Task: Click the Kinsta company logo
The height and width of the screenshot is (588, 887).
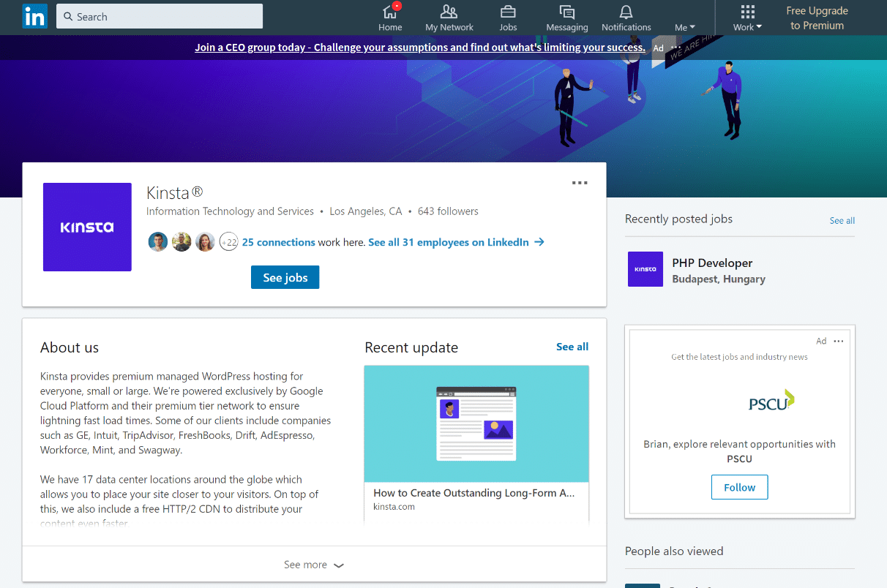Action: [87, 227]
